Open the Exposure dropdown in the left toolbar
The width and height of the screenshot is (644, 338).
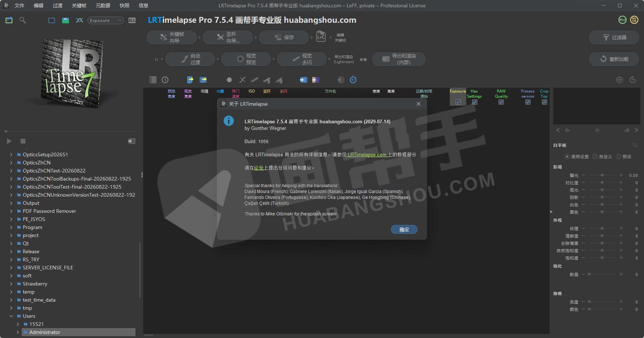[x=105, y=21]
